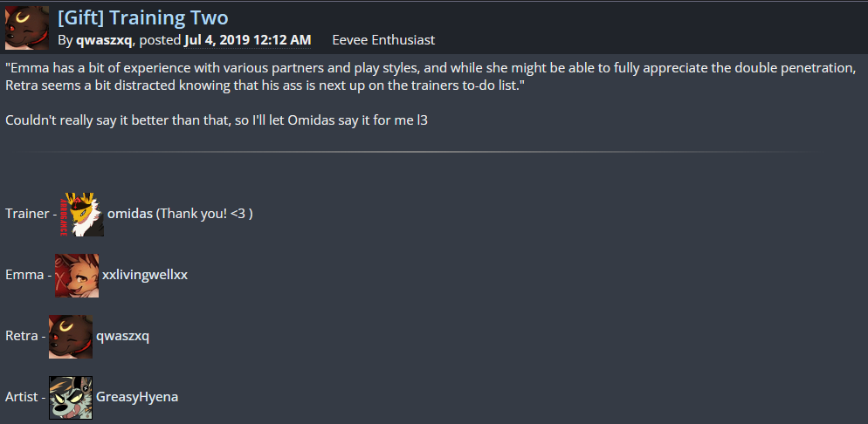Screen dimensions: 868x424
Task: Open the "[Gift] Training Two" title link
Action: (x=142, y=17)
